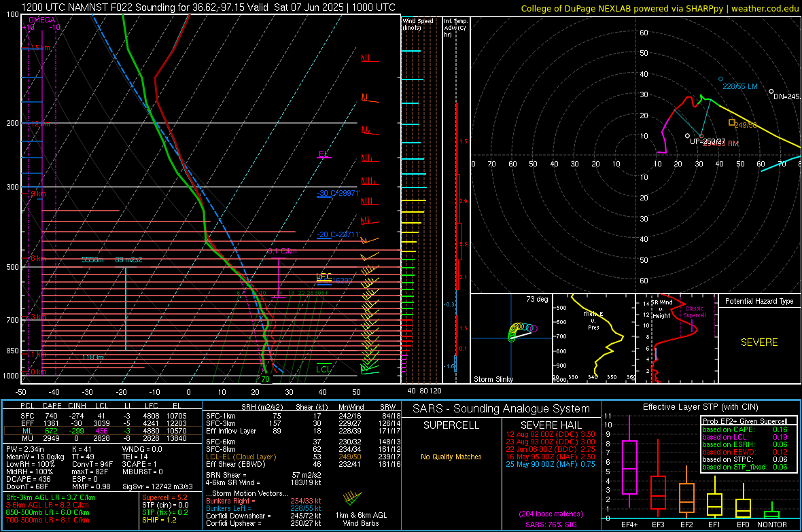Click the 228/55 LM hodograph label
The width and height of the screenshot is (802, 532).
click(739, 86)
